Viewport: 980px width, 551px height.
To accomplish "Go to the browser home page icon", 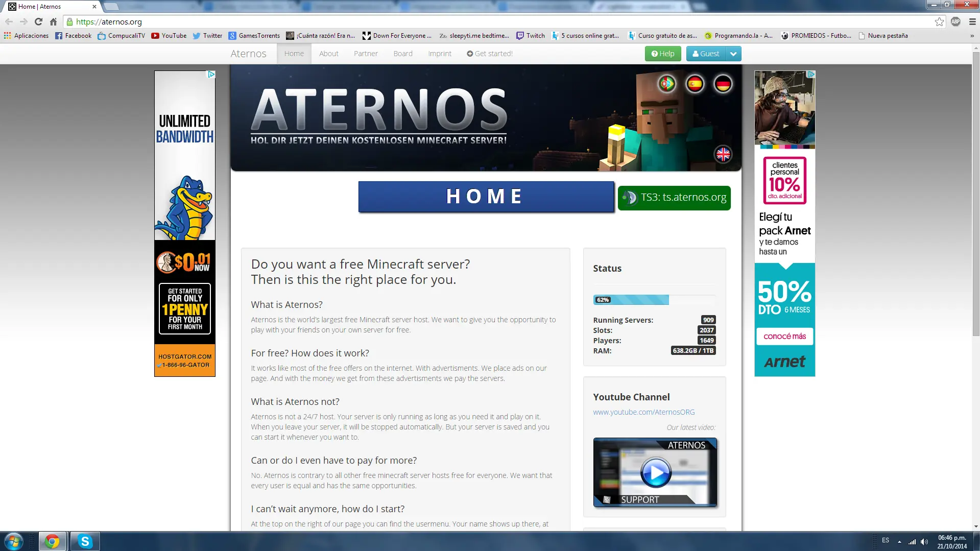I will (53, 21).
